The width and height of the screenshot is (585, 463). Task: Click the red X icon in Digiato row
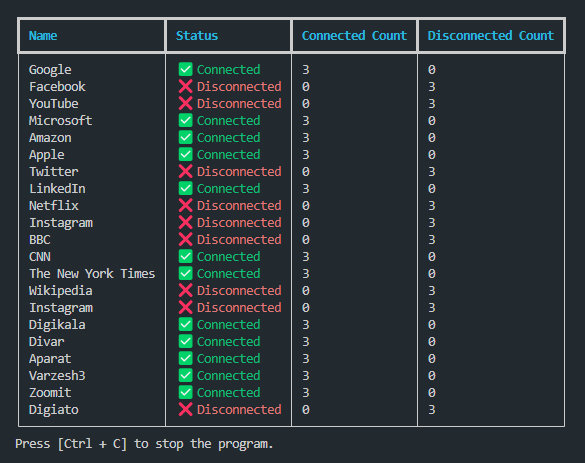pos(185,409)
